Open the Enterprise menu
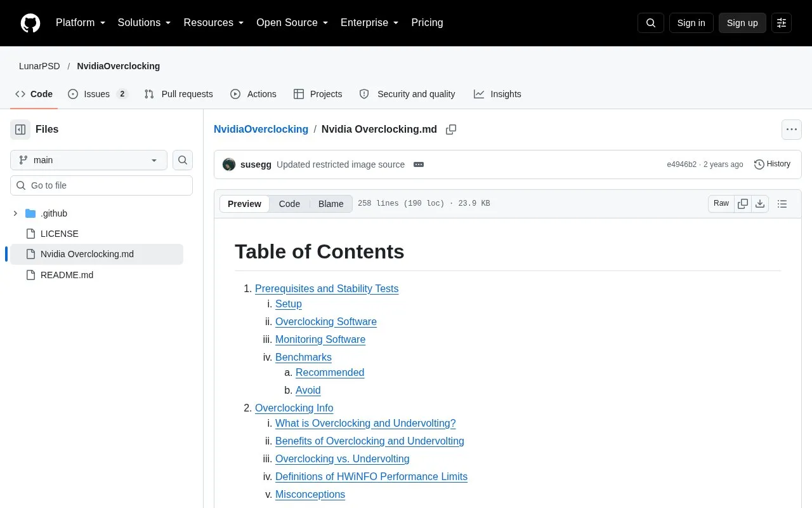The width and height of the screenshot is (812, 508). coord(370,23)
